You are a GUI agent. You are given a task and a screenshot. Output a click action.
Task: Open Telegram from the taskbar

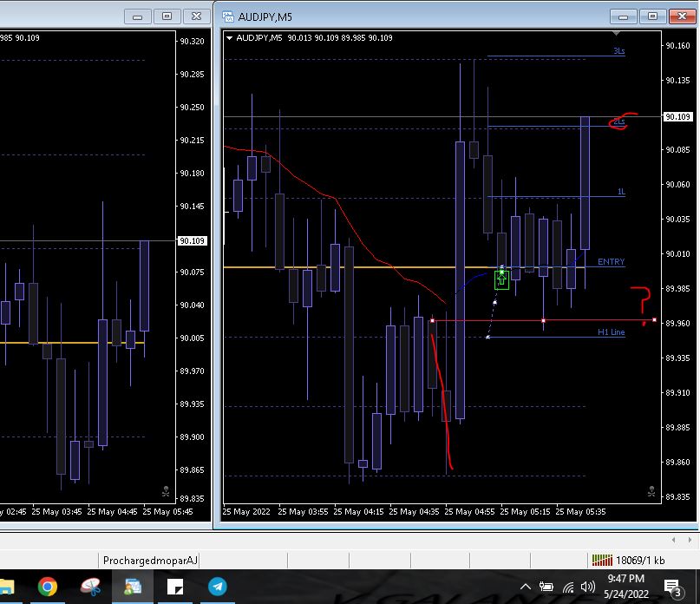pyautogui.click(x=218, y=588)
